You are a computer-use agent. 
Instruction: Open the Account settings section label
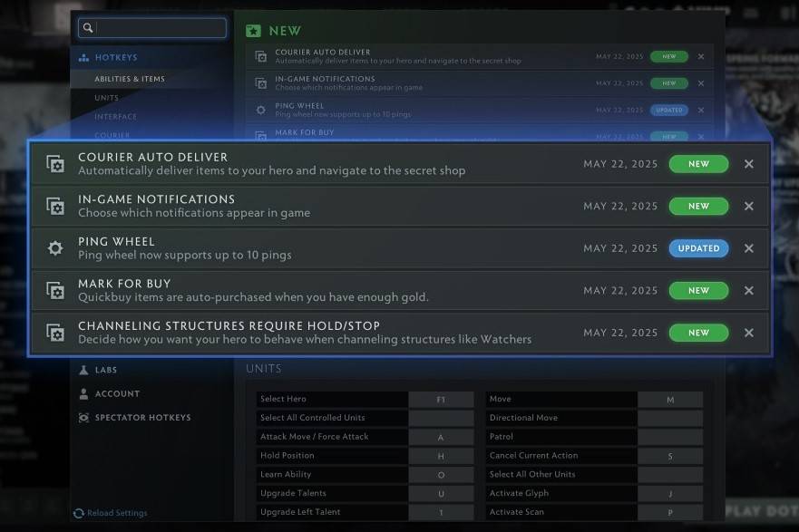click(117, 393)
